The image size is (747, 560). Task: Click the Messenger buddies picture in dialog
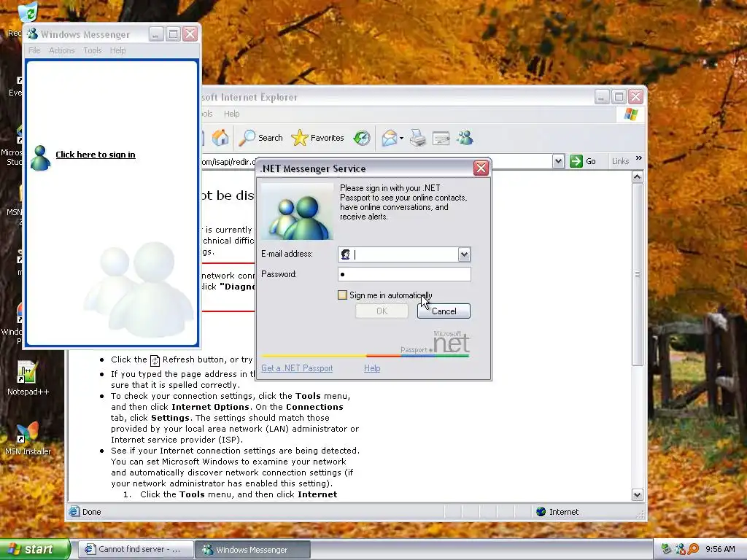point(297,211)
